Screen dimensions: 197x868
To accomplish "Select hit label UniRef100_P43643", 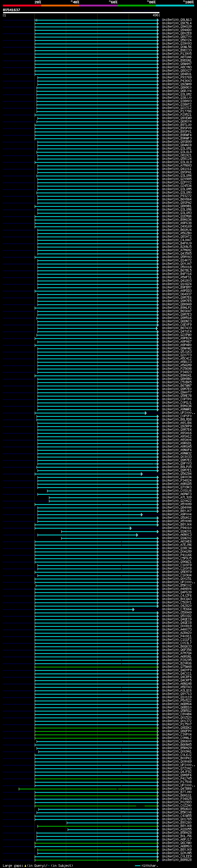I will [x=177, y=81].
